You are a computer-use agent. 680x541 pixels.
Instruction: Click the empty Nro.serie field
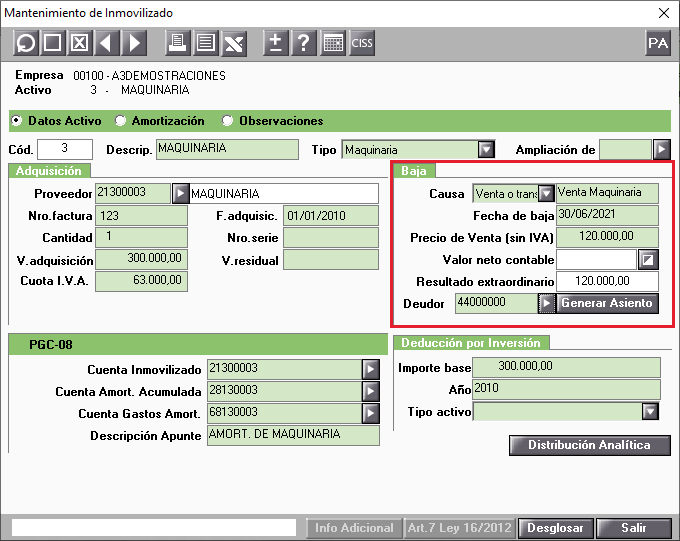(331, 238)
